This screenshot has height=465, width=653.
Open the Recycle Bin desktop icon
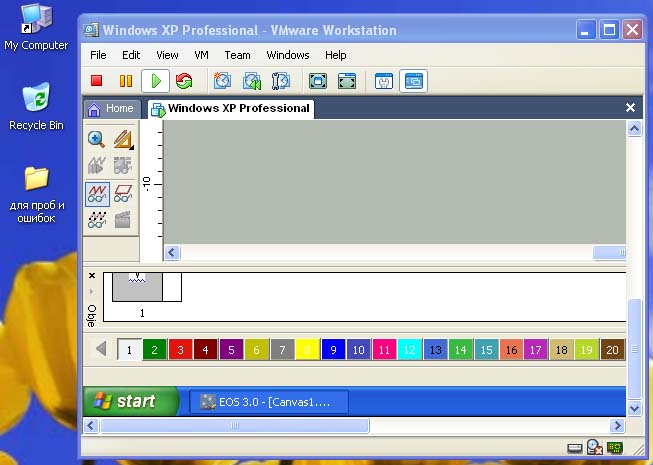point(36,107)
